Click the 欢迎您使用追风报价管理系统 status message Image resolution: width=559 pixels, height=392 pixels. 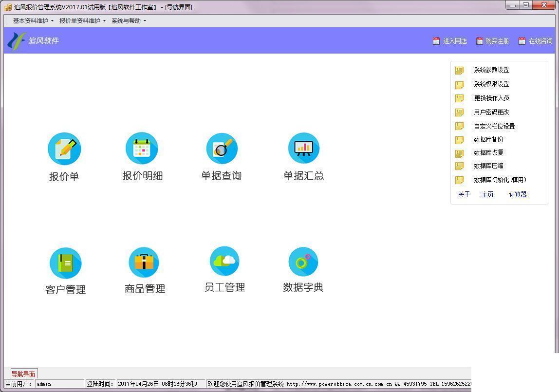tap(245, 384)
